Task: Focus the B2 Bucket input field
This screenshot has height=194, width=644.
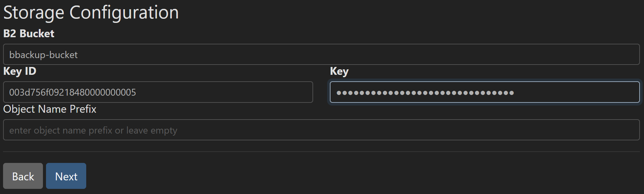Action: [321, 54]
